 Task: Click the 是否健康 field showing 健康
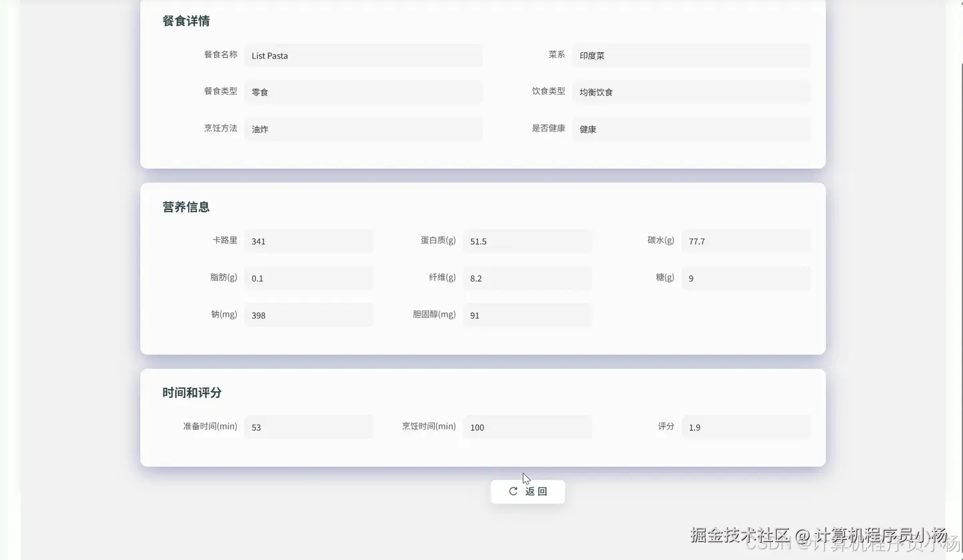[691, 129]
